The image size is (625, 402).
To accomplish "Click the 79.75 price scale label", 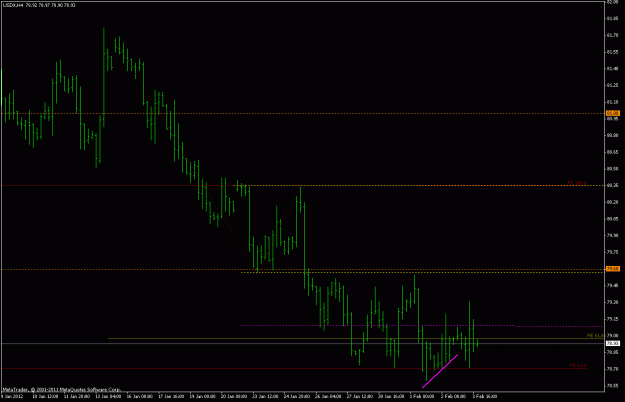I will tap(613, 252).
